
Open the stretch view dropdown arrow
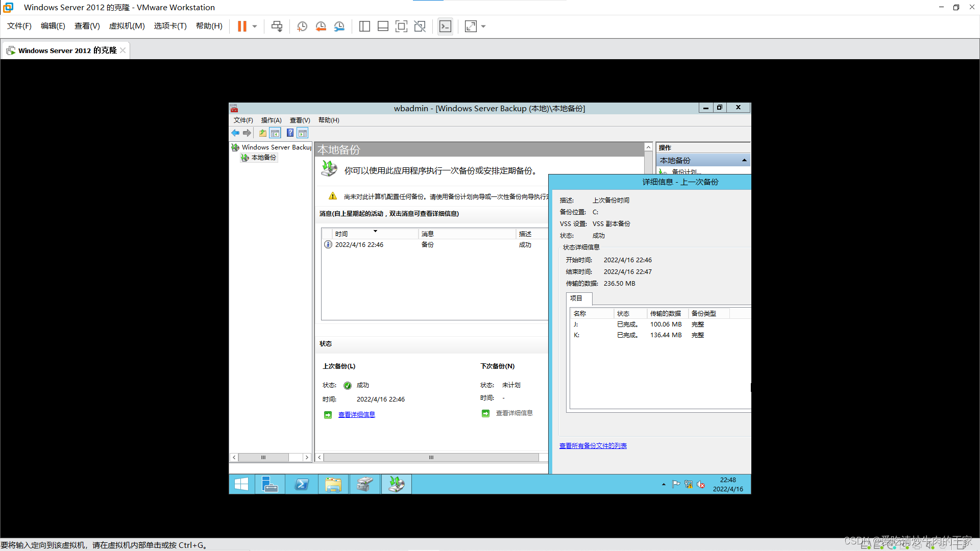483,26
